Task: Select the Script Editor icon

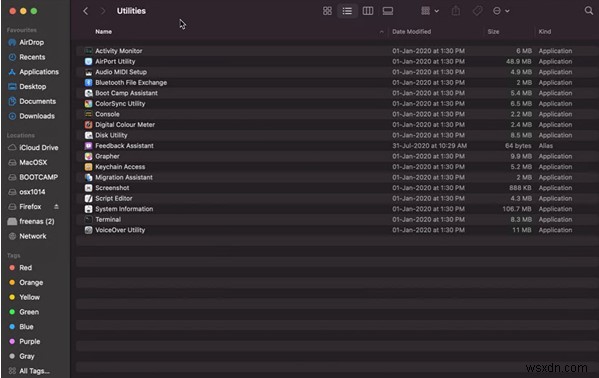Action: tap(88, 198)
